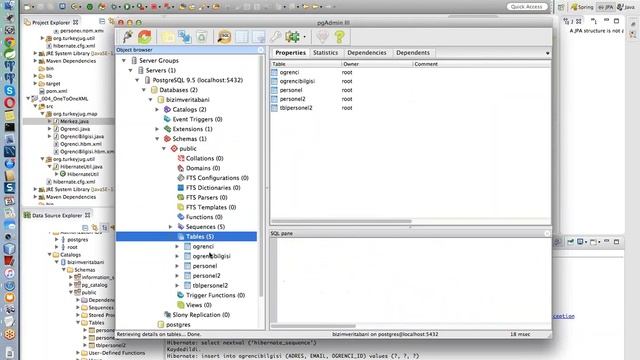The width and height of the screenshot is (640, 360).
Task: Open Skype from the macOS dock
Action: pyautogui.click(x=10, y=91)
